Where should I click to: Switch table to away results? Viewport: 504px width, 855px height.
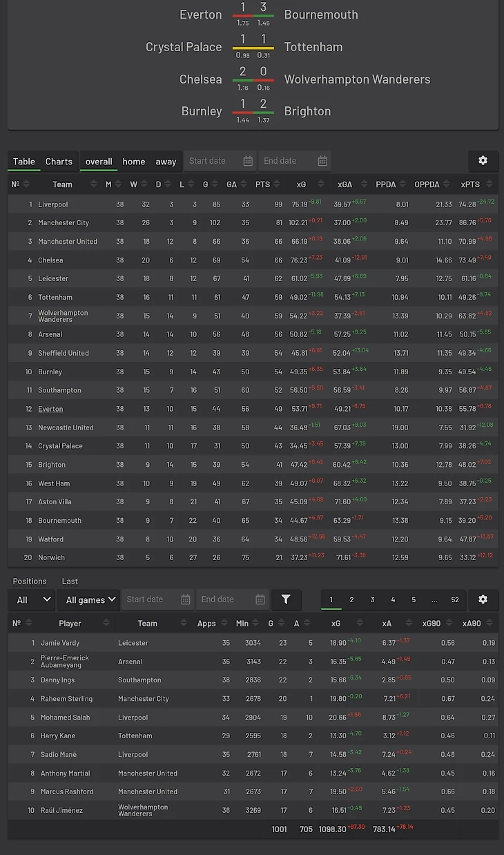click(166, 162)
